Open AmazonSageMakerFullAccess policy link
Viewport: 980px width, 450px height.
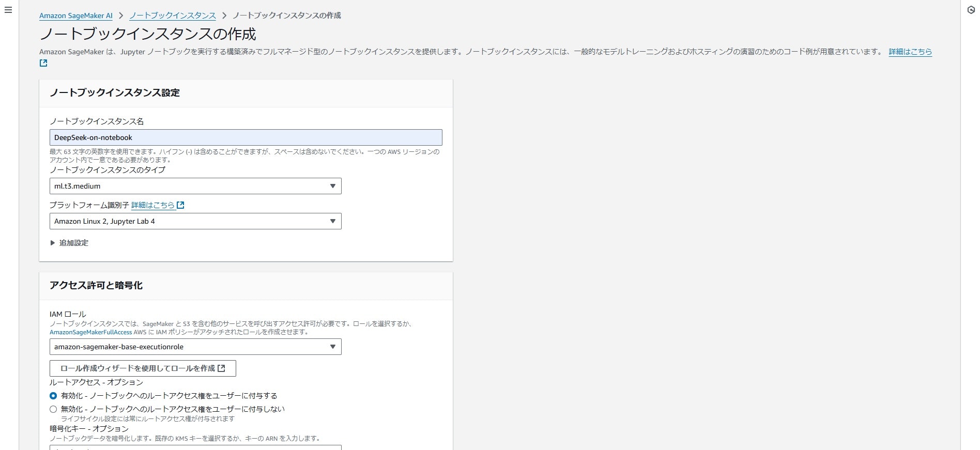(91, 332)
